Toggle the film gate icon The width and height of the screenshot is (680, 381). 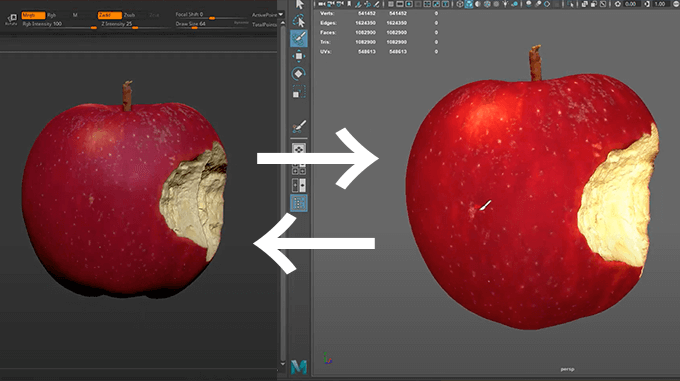click(x=399, y=4)
